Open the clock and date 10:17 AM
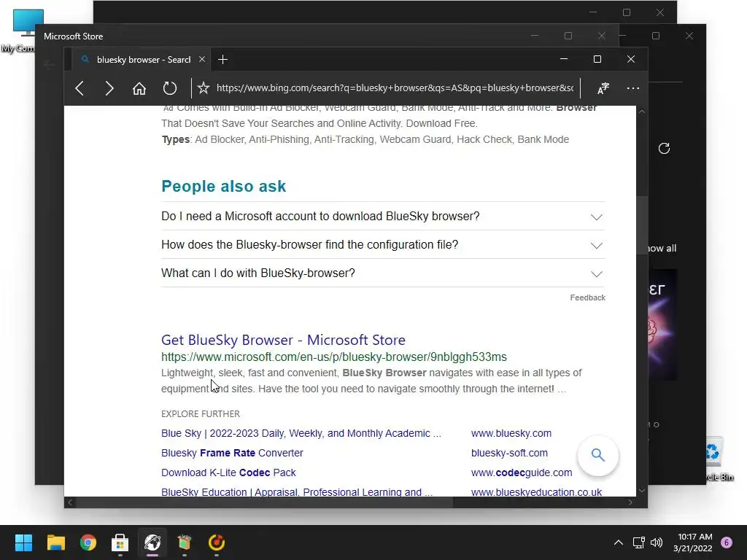 click(693, 542)
